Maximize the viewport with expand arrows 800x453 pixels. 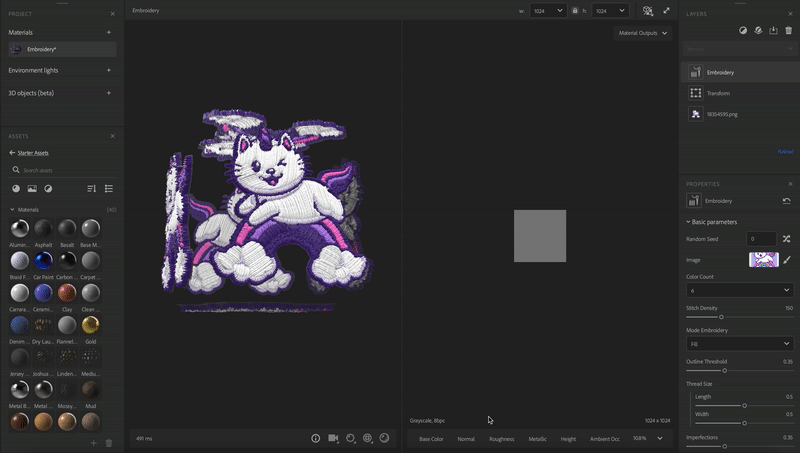click(666, 10)
